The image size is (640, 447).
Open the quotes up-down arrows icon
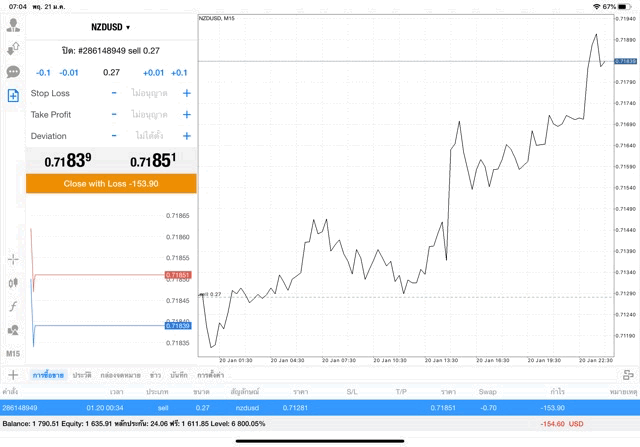tap(13, 49)
